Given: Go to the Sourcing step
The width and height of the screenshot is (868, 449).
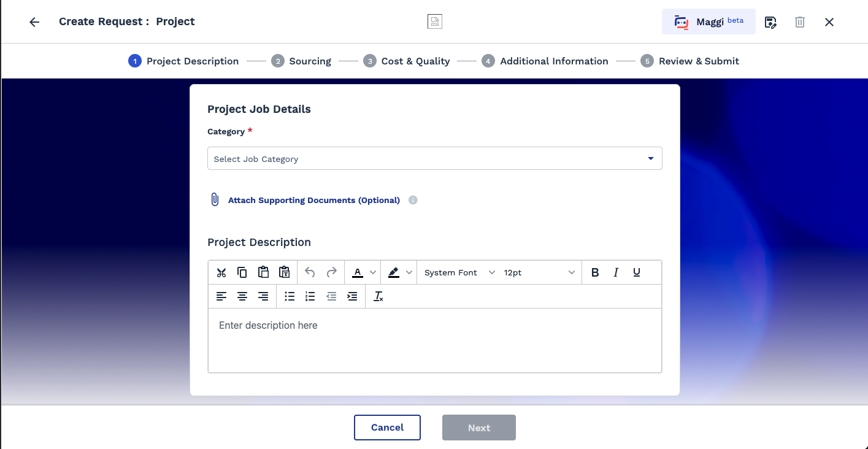Looking at the screenshot, I should coord(310,61).
